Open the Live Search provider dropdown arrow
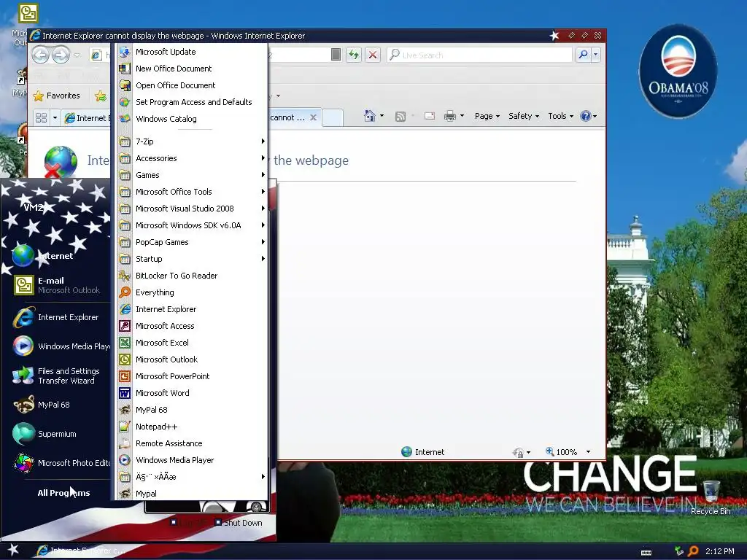The image size is (747, 560). 595,55
